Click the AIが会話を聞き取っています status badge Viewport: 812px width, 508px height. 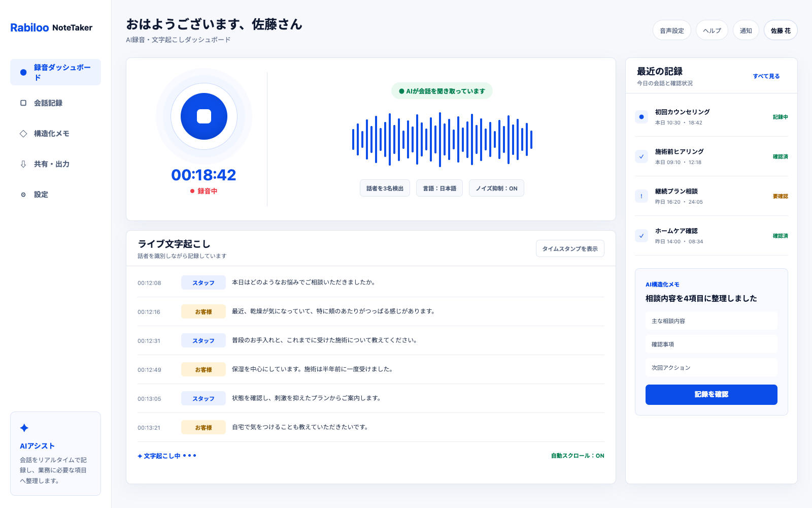point(442,91)
